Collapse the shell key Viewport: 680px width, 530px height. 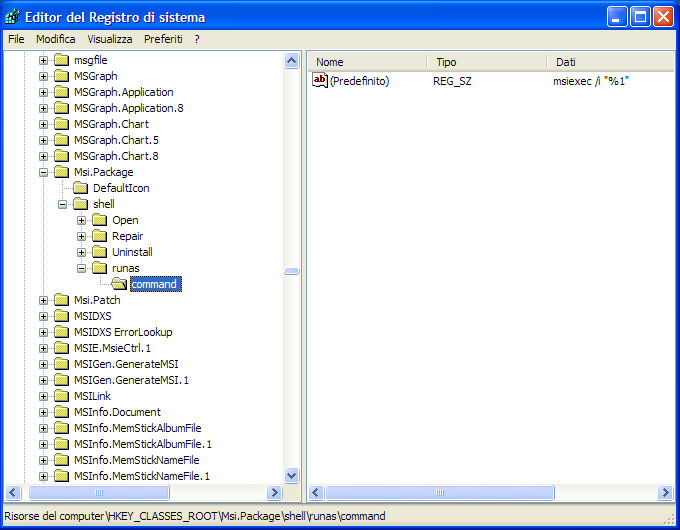(62, 204)
